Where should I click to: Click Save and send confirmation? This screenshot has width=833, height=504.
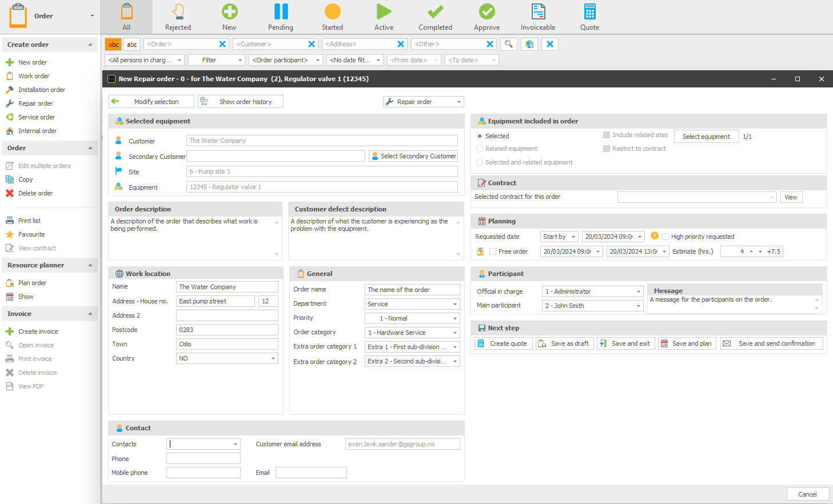[x=771, y=343]
